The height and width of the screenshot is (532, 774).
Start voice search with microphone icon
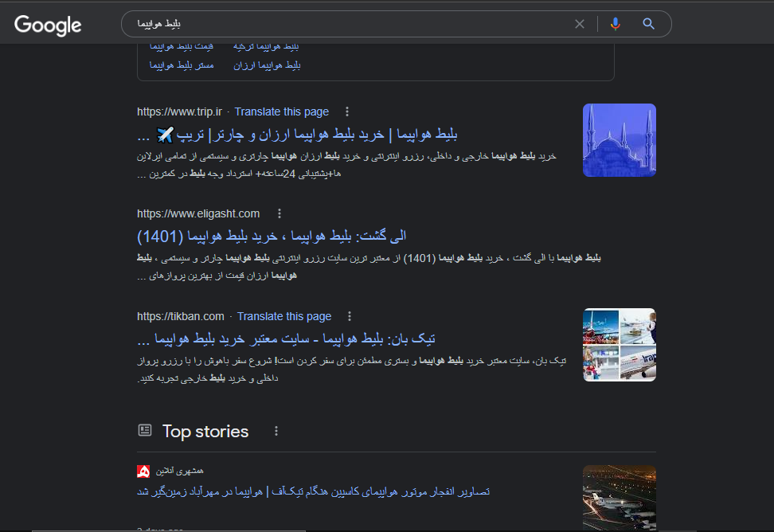(615, 24)
